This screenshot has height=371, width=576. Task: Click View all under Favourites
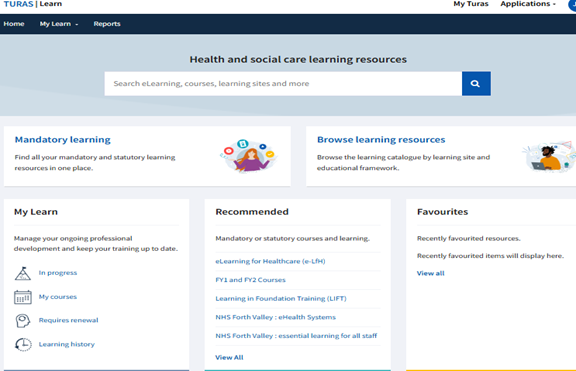pyautogui.click(x=431, y=273)
